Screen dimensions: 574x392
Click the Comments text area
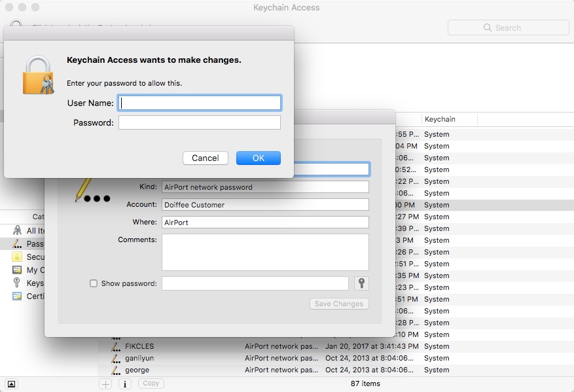click(x=265, y=252)
